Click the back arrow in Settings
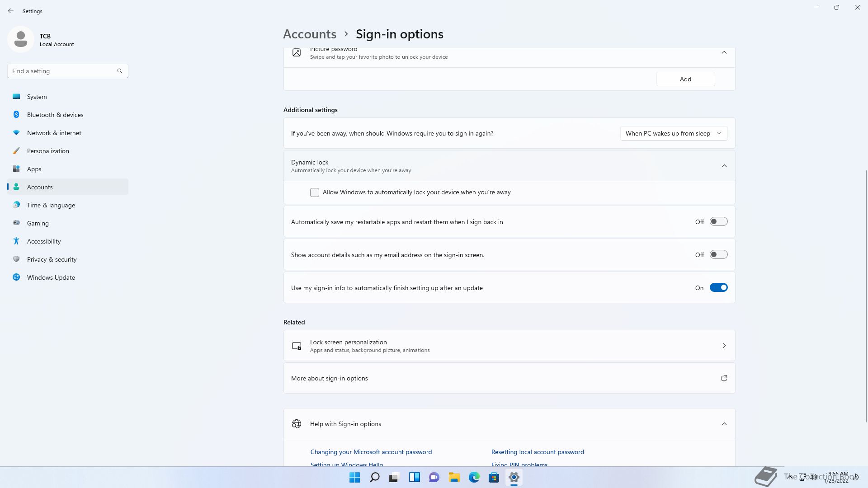 (x=11, y=11)
